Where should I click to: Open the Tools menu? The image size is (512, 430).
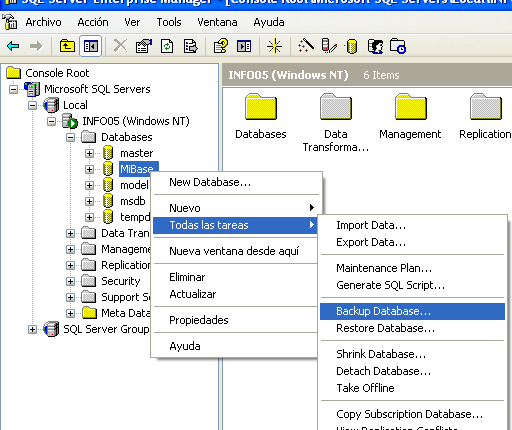tap(169, 22)
